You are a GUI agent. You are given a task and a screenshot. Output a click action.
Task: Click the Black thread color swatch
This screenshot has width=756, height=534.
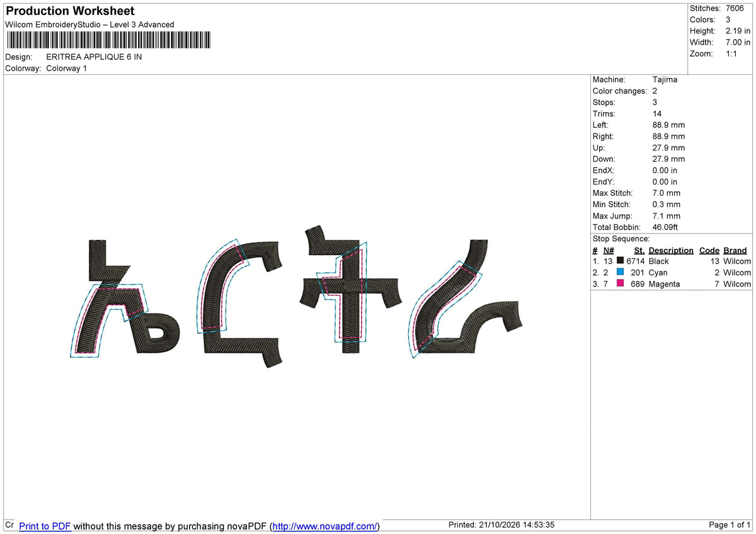click(621, 261)
